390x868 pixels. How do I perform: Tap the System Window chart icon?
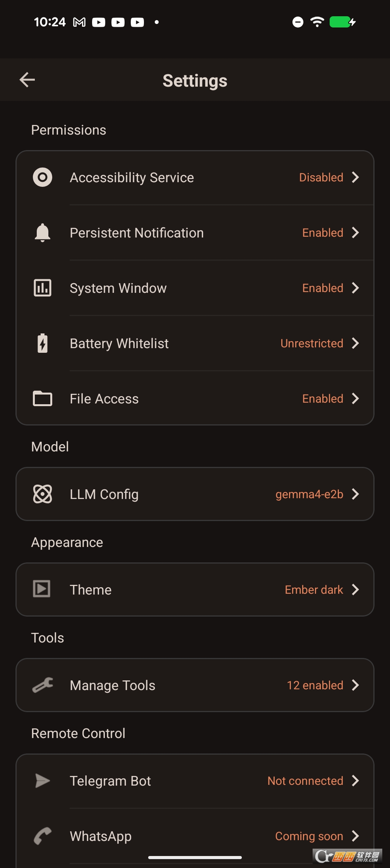tap(43, 288)
